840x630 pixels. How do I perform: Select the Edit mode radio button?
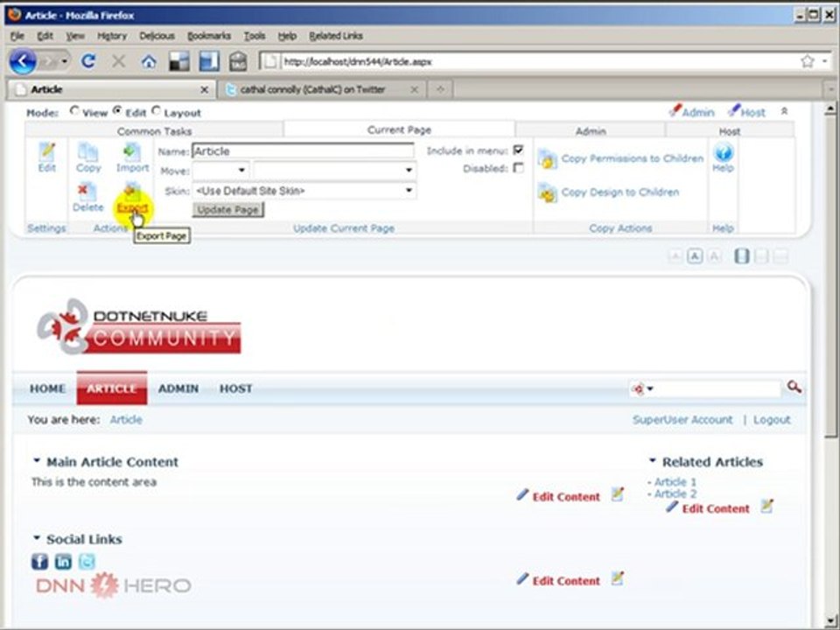click(117, 111)
